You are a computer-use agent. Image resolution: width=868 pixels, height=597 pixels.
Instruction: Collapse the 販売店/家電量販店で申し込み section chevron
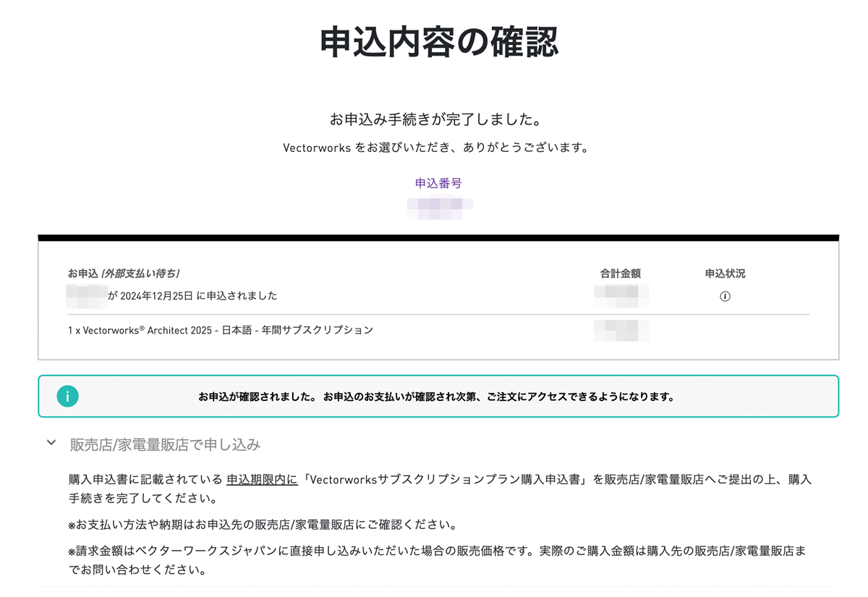coord(51,443)
